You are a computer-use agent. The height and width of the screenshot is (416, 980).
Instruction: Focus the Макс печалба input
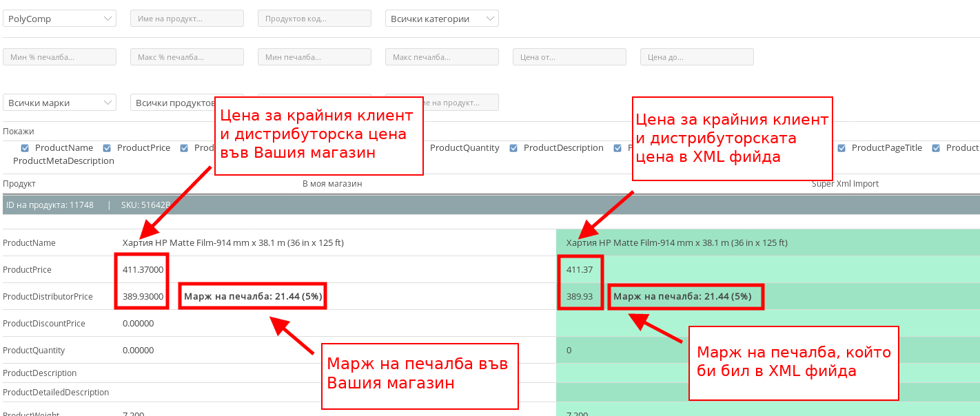(x=442, y=56)
